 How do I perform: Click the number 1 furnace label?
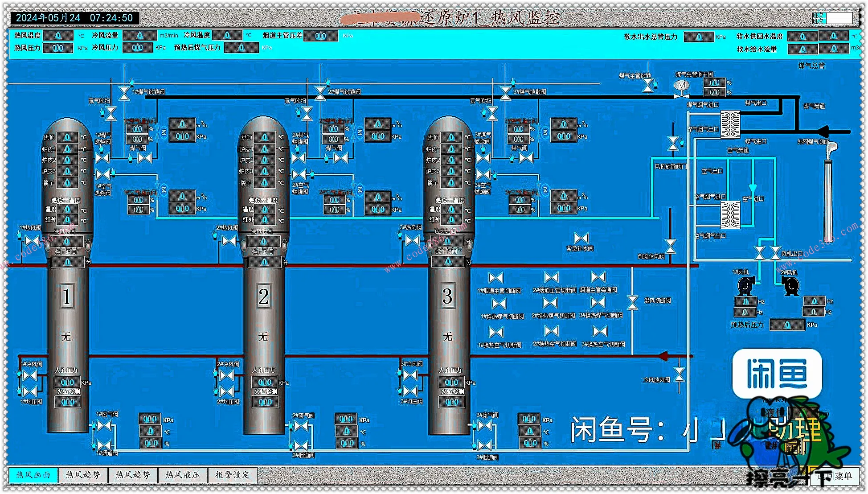click(66, 297)
